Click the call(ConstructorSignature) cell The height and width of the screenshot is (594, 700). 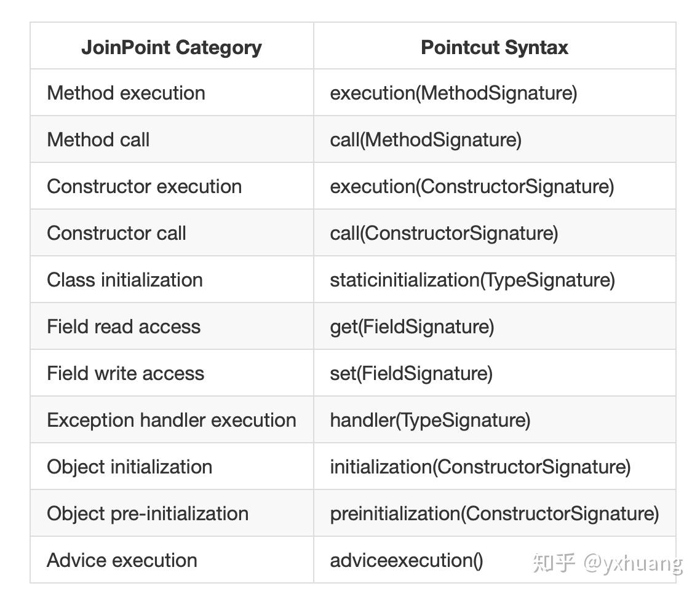tap(444, 233)
